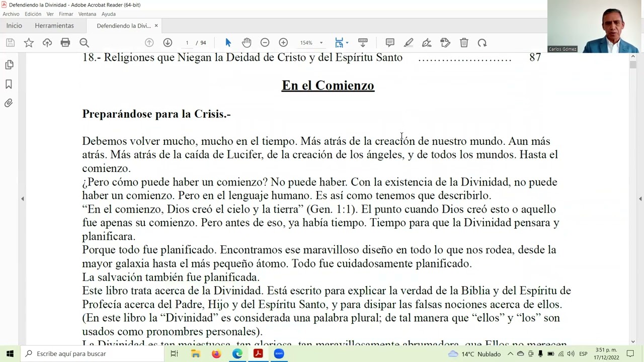Close the Defendiendo la Divi... tab
Viewport: 644px width, 362px height.
click(x=156, y=26)
